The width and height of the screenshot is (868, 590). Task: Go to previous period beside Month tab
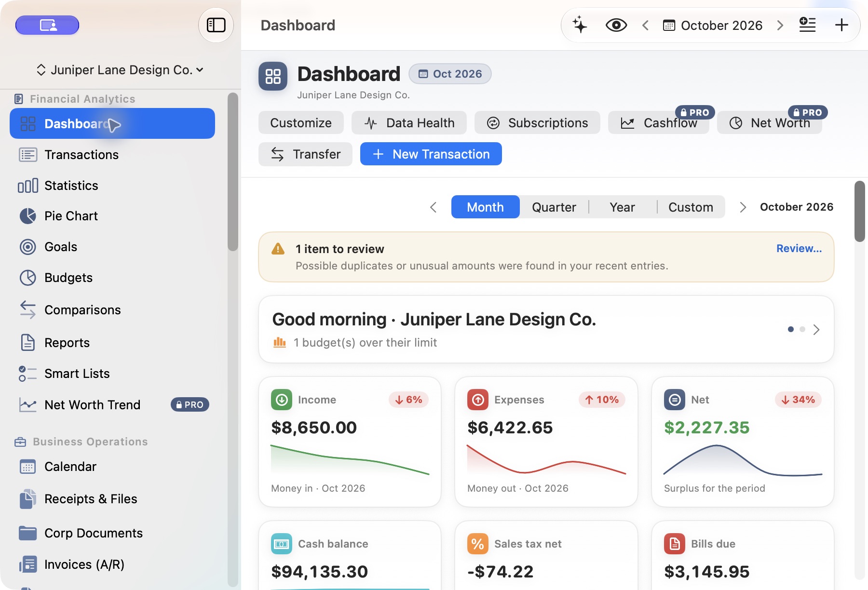433,207
